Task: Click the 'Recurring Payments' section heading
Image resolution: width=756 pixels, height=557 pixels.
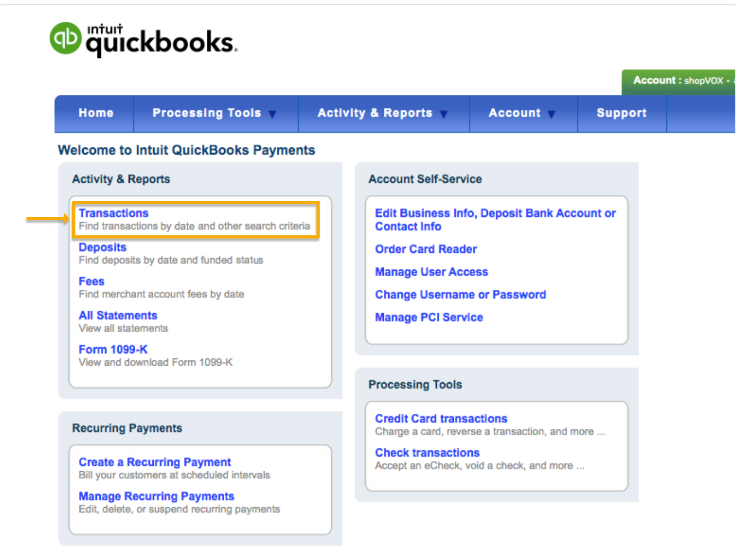Action: 127,428
